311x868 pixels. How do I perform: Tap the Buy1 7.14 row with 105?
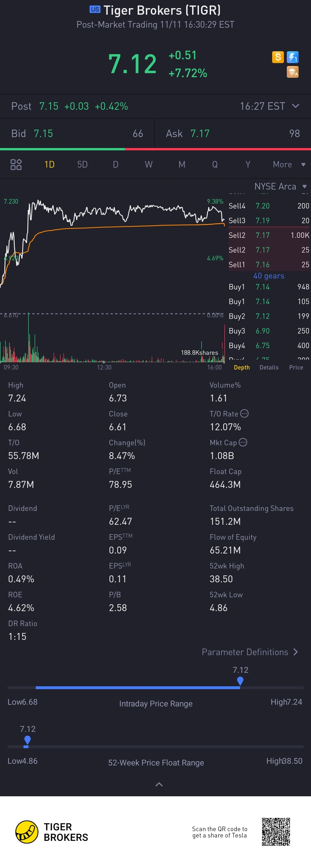[x=269, y=302]
